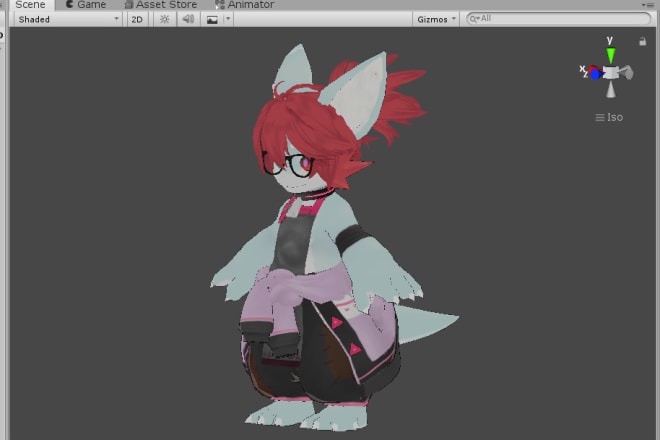Toggle scene effects image icon
The image size is (660, 440).
(212, 19)
